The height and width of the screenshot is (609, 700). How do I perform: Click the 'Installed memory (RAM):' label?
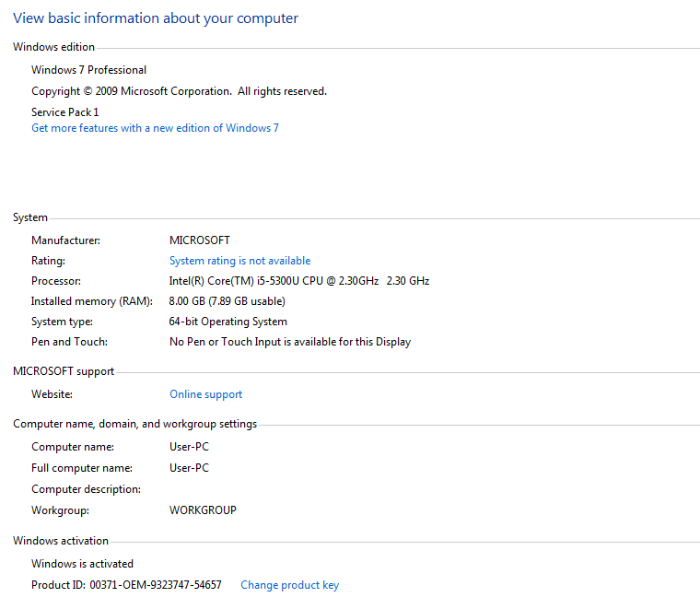click(92, 301)
